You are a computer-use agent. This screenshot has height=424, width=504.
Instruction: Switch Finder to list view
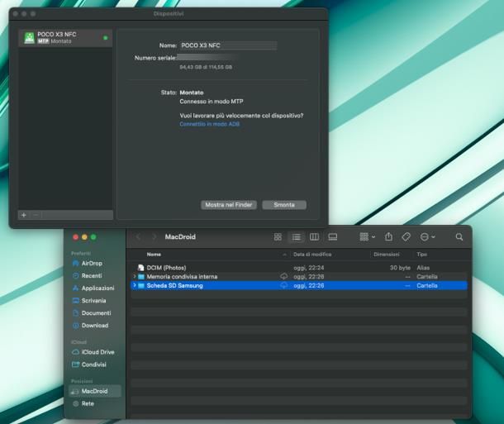(296, 237)
